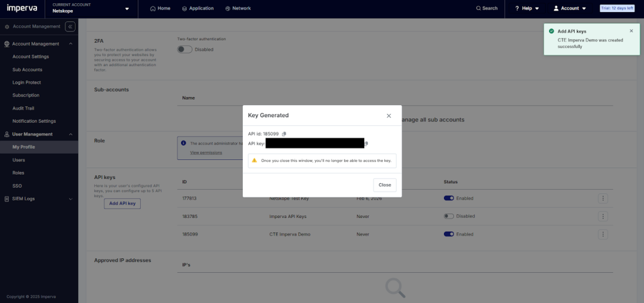The image size is (644, 303).
Task: Open Audit Trail in sidebar
Action: pos(23,108)
